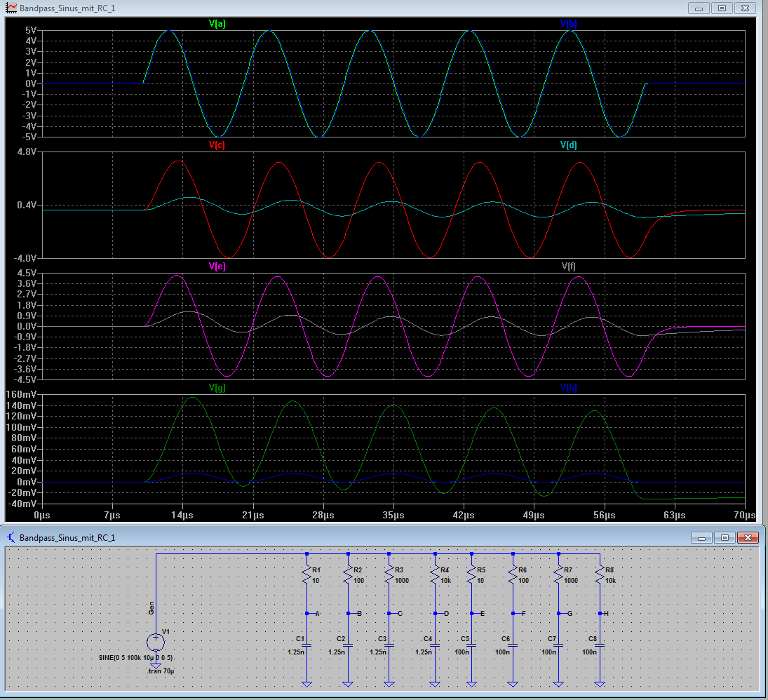Image resolution: width=768 pixels, height=700 pixels.
Task: Open the waveform window's title bar icon menu
Action: (x=12, y=8)
